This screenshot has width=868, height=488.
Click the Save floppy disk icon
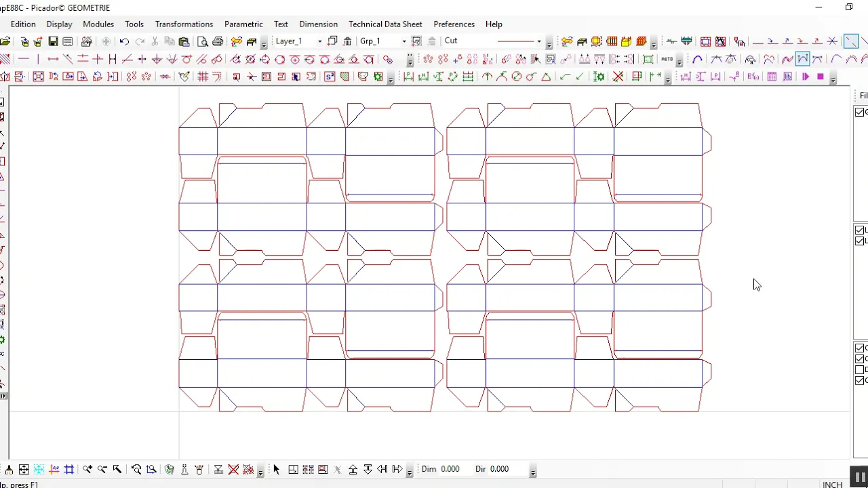(52, 41)
